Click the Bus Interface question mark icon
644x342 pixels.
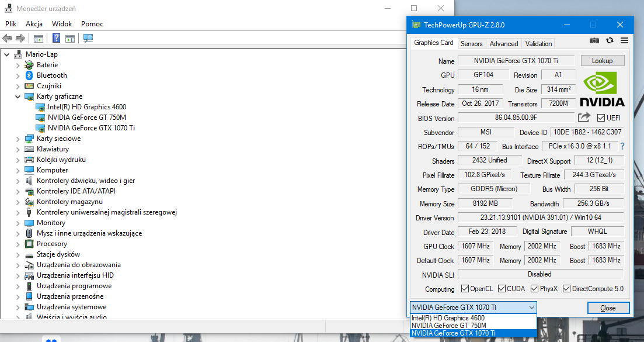click(622, 146)
